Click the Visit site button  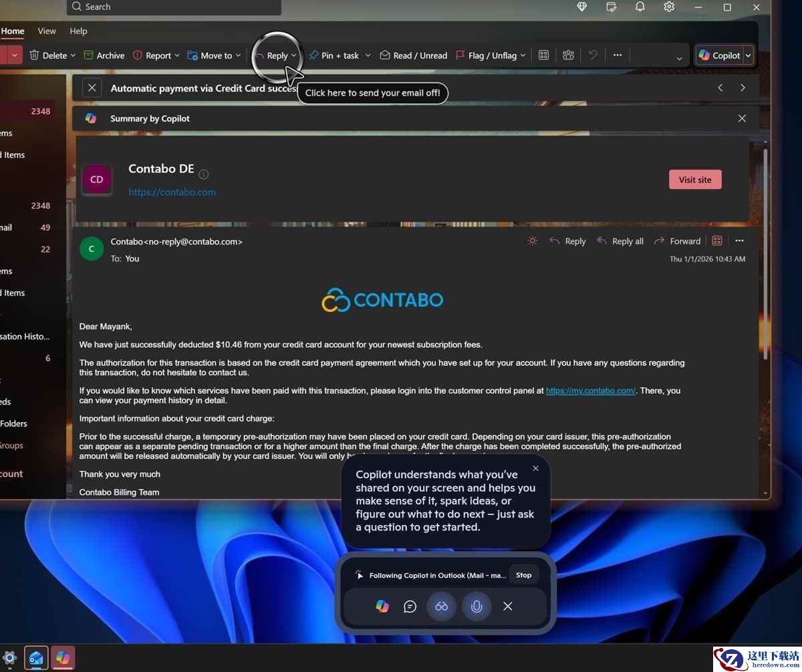pyautogui.click(x=695, y=180)
